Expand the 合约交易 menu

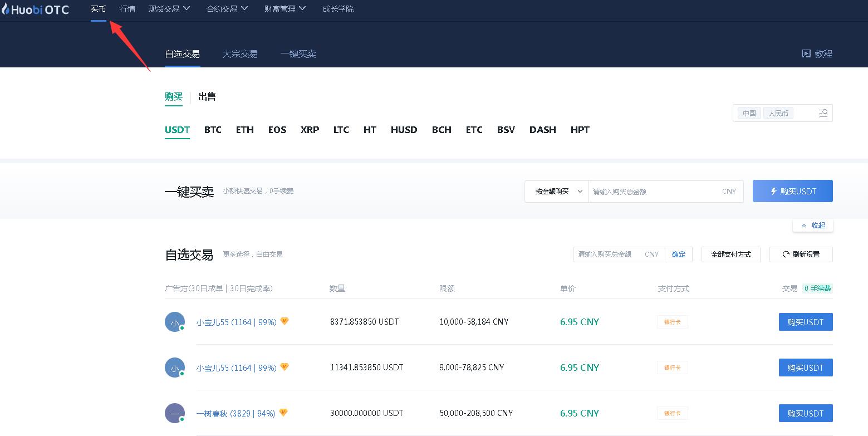pyautogui.click(x=227, y=9)
